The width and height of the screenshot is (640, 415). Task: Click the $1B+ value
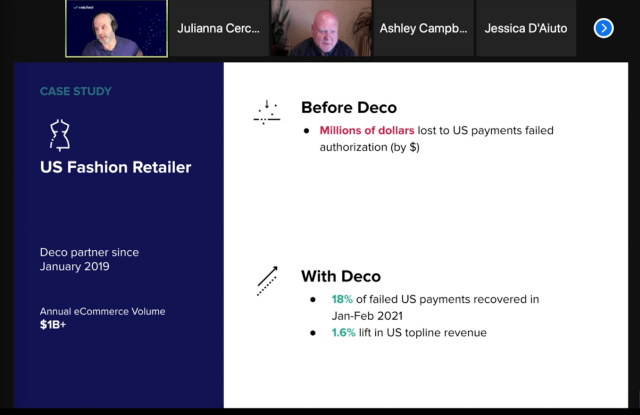(x=53, y=325)
